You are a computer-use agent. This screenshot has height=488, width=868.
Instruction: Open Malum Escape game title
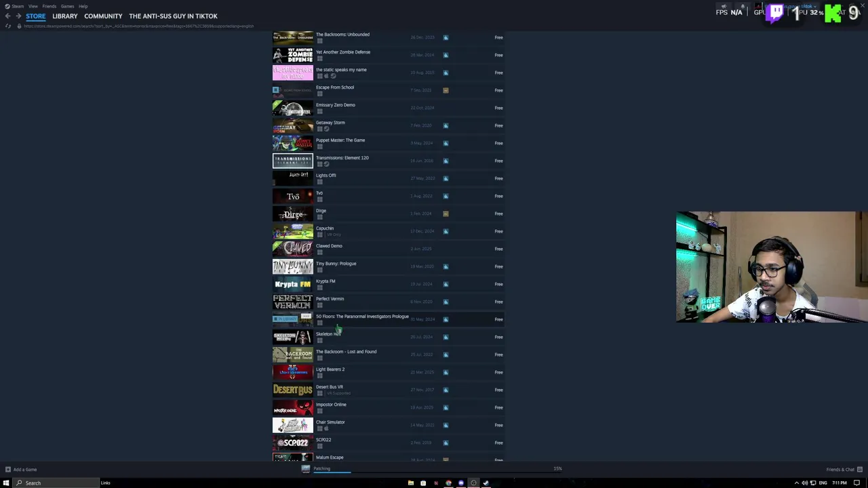pos(330,457)
